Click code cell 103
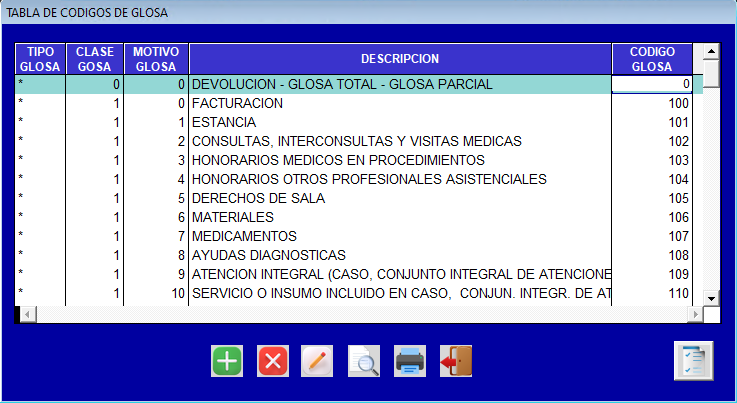The image size is (737, 403). click(652, 160)
